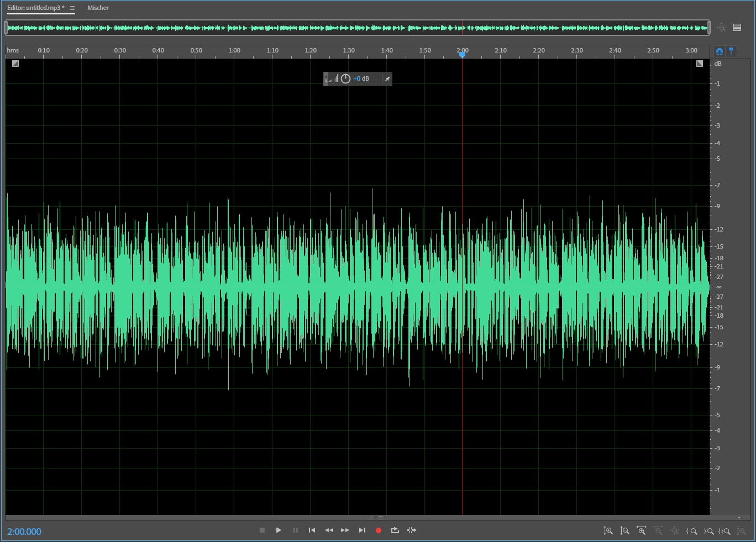Viewport: 756px width, 542px height.
Task: Start recording with the red Record button
Action: [x=379, y=530]
